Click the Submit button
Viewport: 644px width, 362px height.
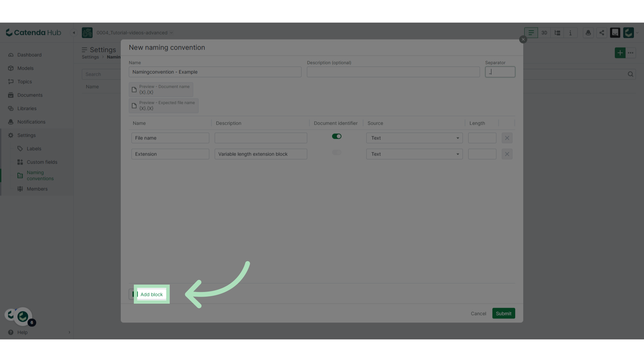point(503,313)
